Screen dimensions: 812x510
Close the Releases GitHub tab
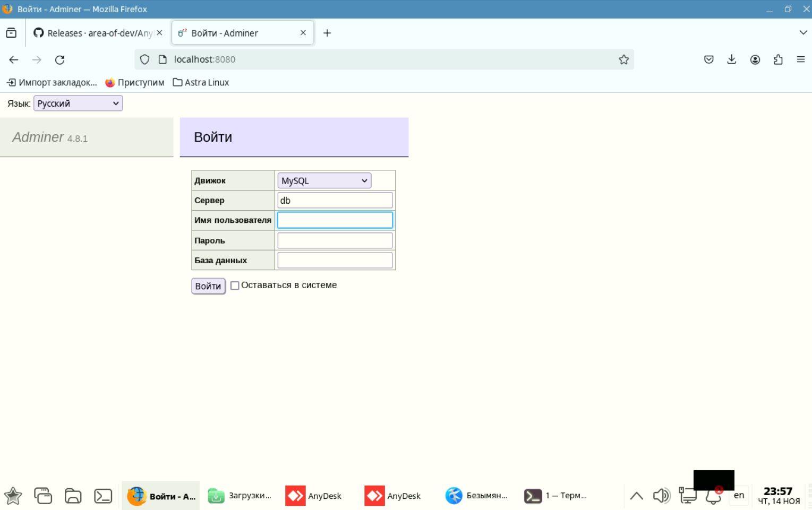tap(159, 33)
